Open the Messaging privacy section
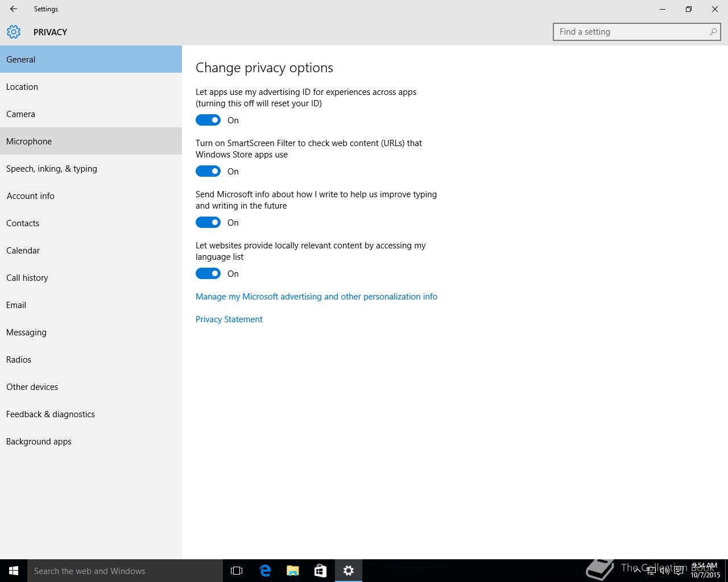The width and height of the screenshot is (728, 582). tap(91, 332)
